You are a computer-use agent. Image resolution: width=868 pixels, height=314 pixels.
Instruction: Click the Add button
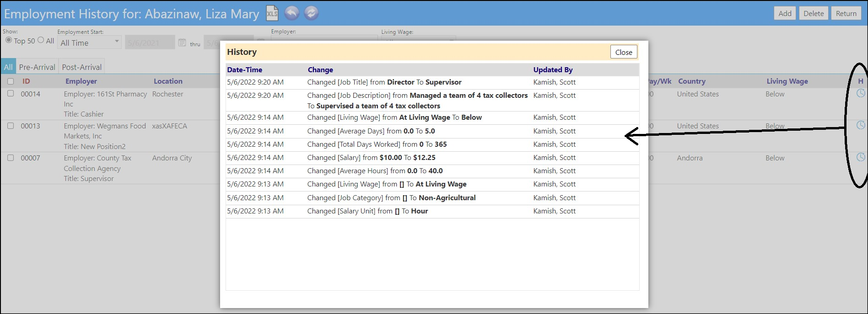[x=785, y=13]
